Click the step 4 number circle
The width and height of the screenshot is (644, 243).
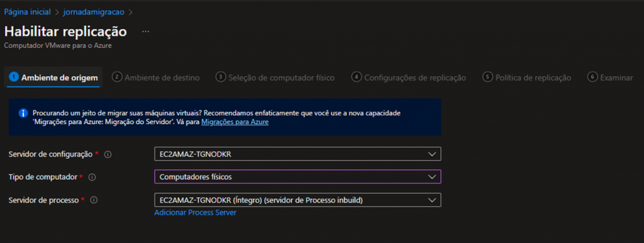coord(357,77)
